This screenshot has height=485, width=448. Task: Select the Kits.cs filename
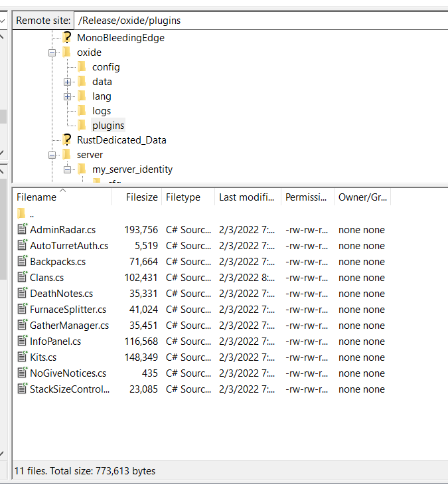click(43, 357)
